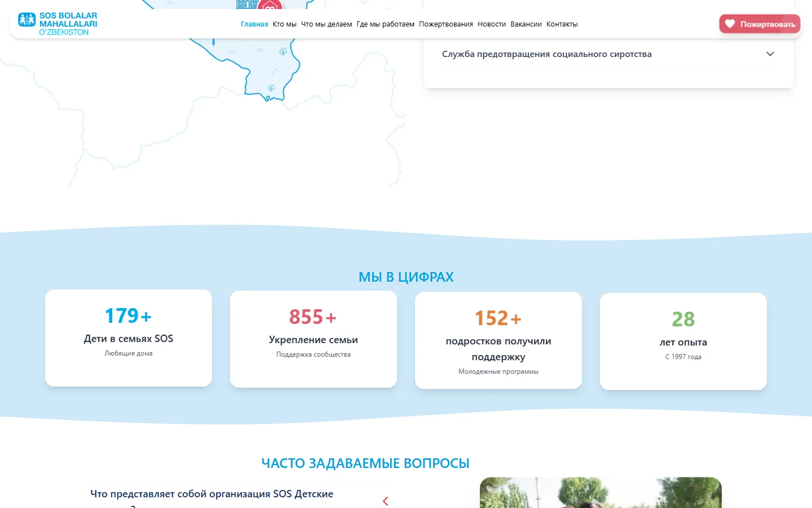
Task: Click the 855+ statistic number
Action: 314,317
